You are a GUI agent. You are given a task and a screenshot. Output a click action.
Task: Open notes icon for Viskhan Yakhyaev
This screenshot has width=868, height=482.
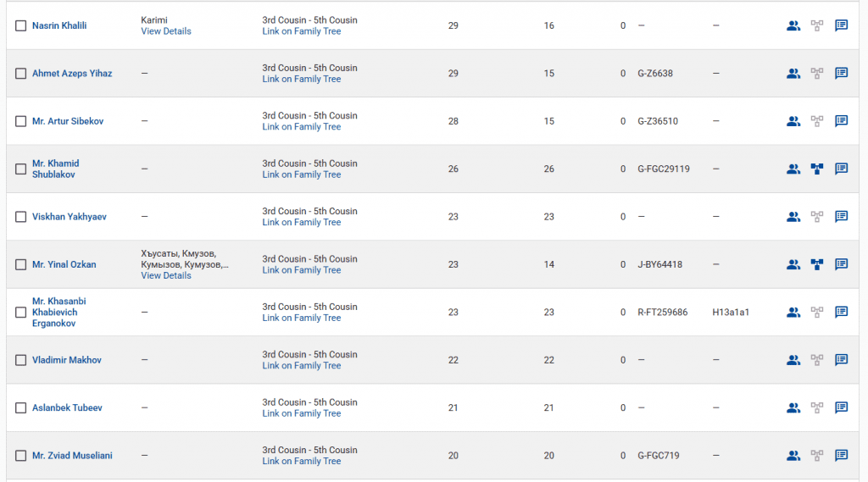point(841,217)
